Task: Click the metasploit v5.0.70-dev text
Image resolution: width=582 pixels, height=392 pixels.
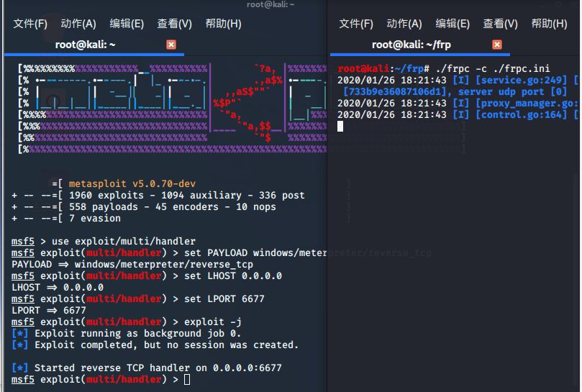Action: coord(132,183)
